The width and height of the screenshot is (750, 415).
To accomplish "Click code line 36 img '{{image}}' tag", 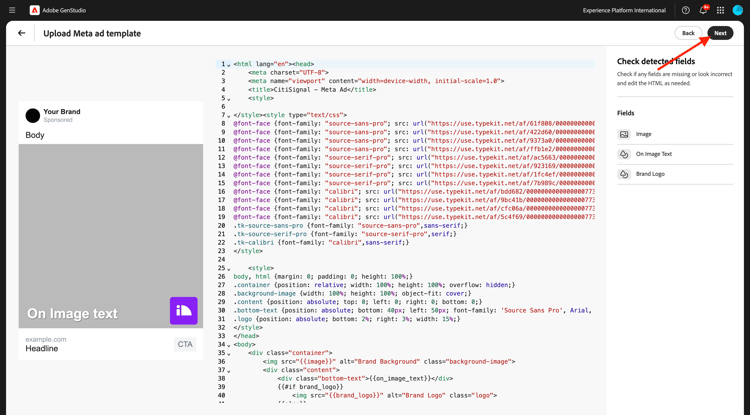I will [389, 361].
